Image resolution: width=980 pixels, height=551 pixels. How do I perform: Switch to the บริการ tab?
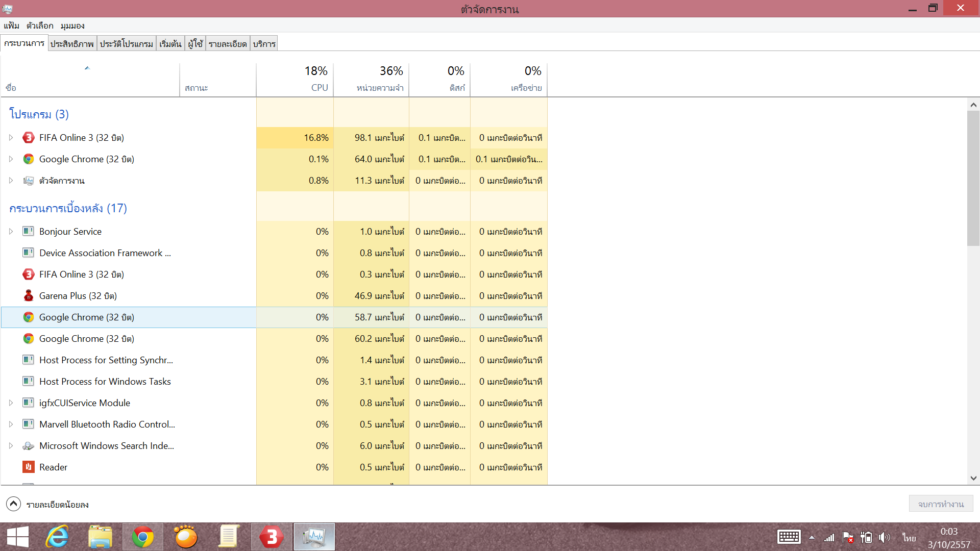click(264, 44)
